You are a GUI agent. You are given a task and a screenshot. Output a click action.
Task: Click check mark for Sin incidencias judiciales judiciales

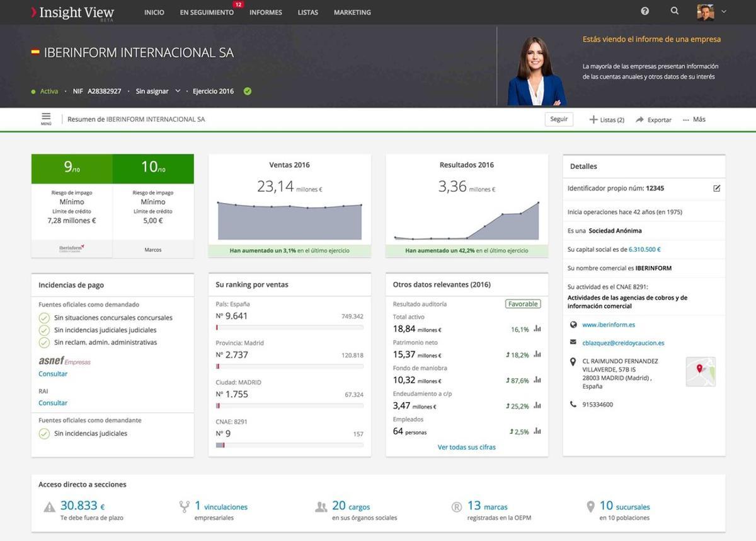(x=44, y=330)
